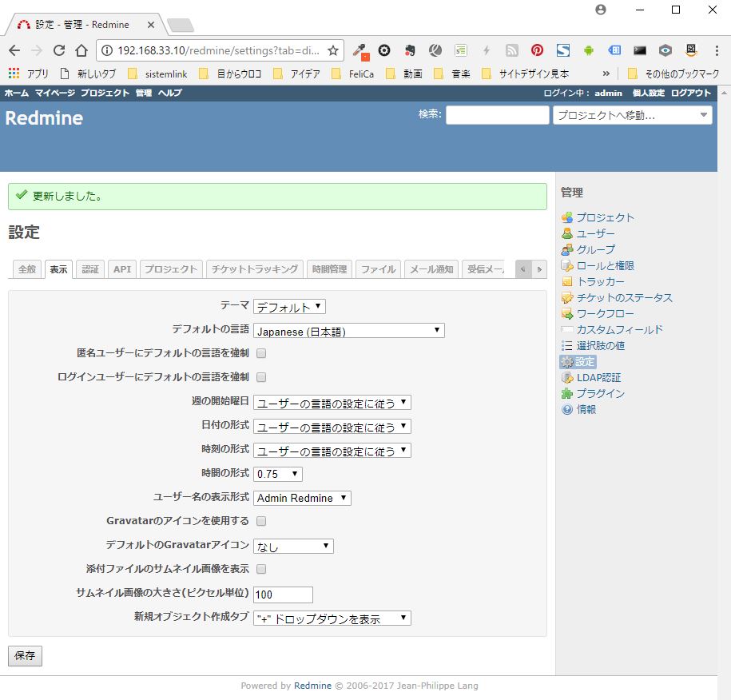The height and width of the screenshot is (700, 731).
Task: Switch to the メール通知 settings tab
Action: [x=431, y=269]
